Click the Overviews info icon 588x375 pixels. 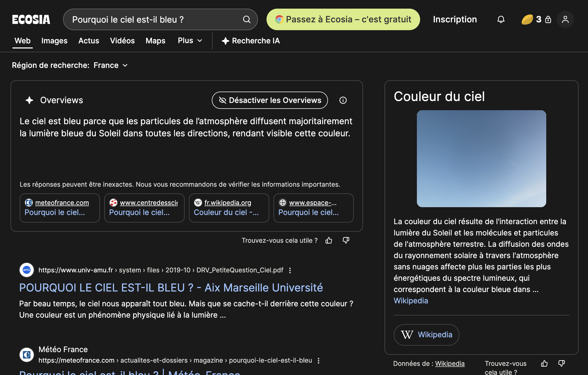coord(343,100)
